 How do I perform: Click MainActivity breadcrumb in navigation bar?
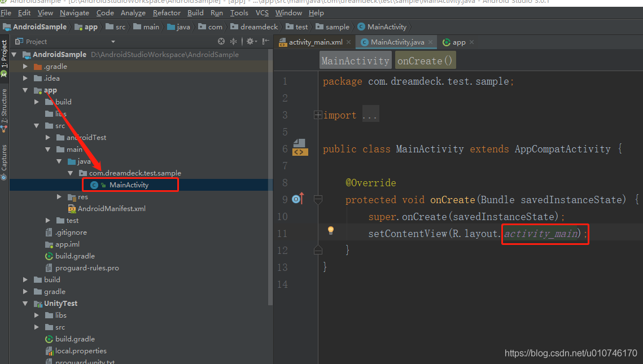tap(382, 27)
